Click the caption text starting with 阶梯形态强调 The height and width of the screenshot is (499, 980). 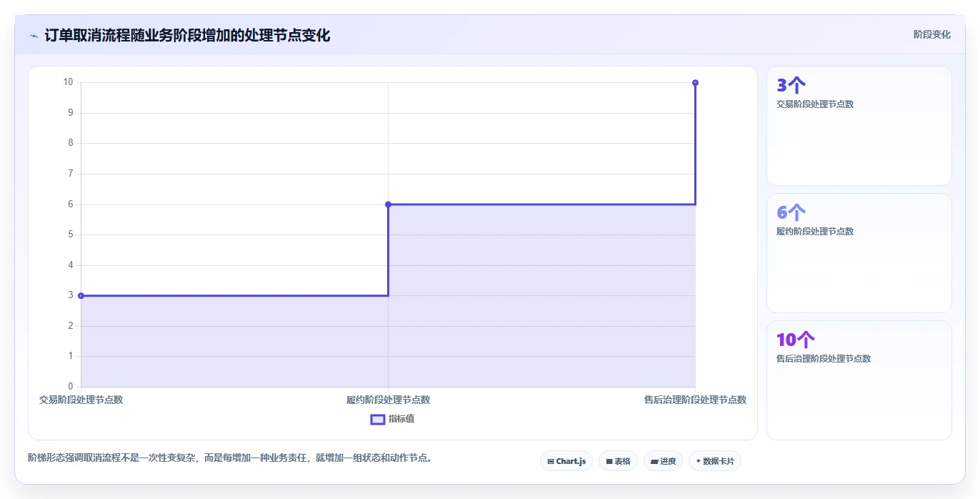tap(230, 458)
